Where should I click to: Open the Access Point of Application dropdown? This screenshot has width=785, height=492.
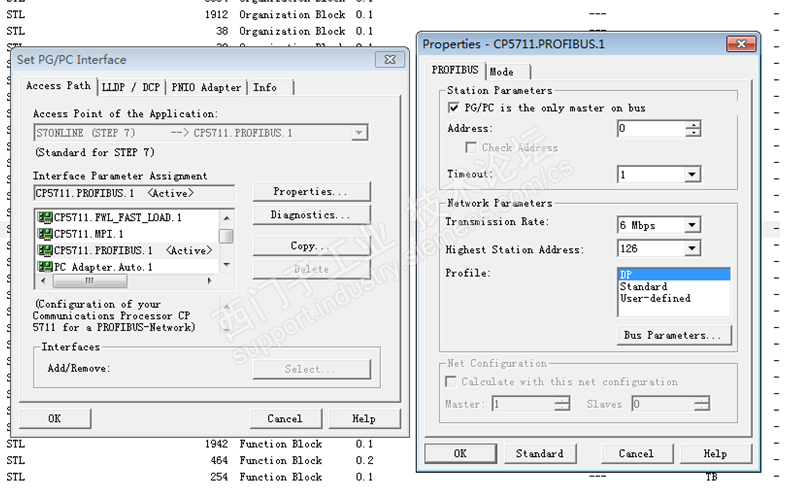359,133
